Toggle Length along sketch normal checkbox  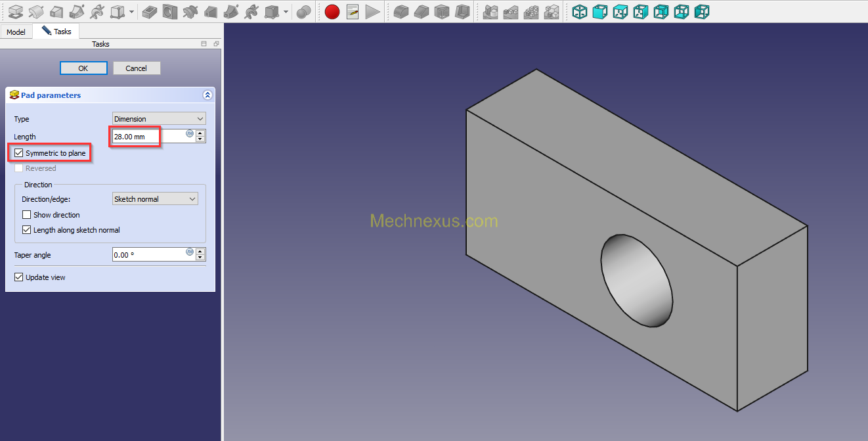point(26,230)
